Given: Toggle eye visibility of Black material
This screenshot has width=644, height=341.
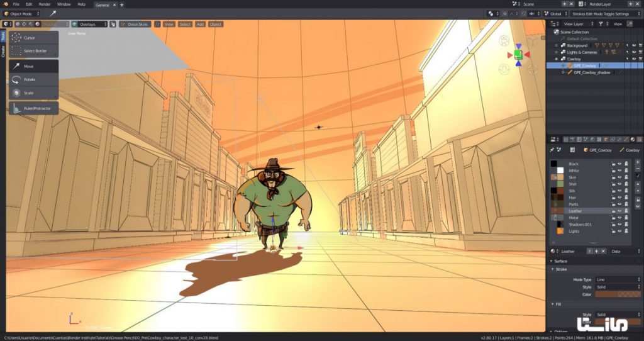Looking at the screenshot, I should click(x=619, y=164).
